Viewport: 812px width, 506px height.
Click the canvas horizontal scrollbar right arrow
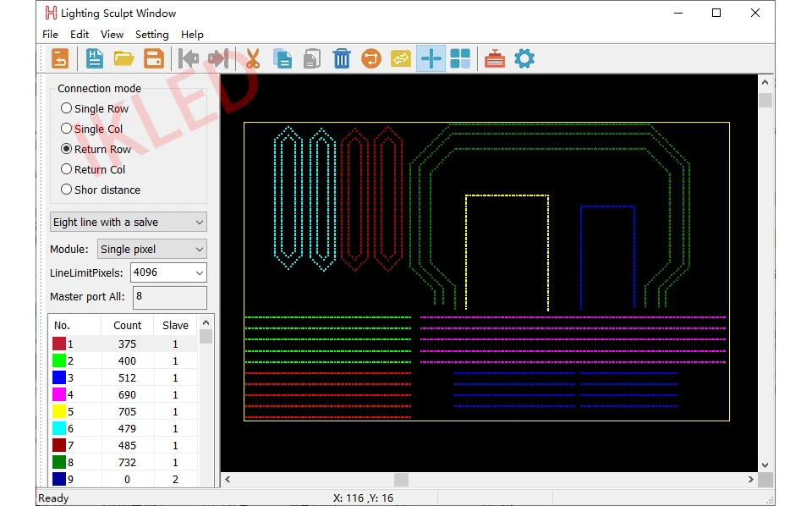tap(751, 480)
